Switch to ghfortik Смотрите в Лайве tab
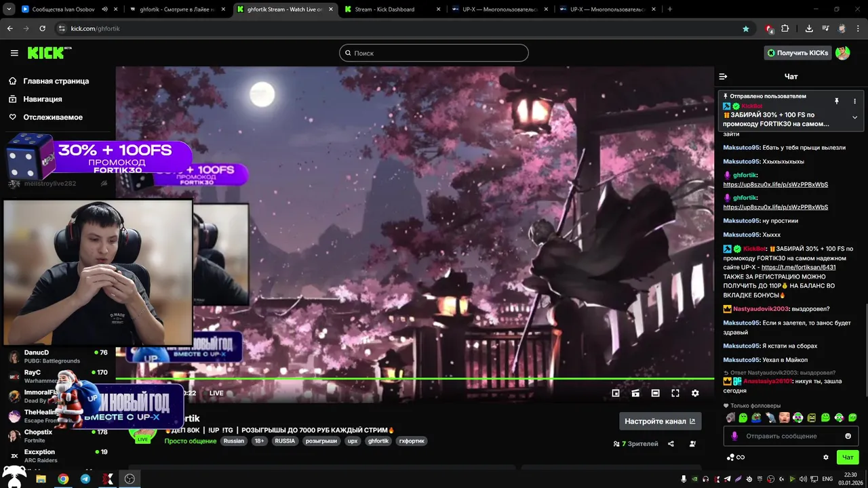This screenshot has width=868, height=488. coord(178,9)
